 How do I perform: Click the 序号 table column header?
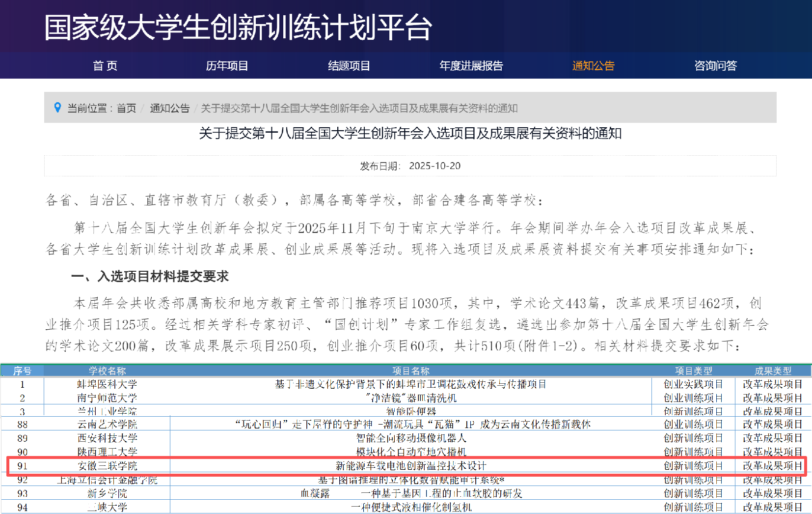coord(22,371)
